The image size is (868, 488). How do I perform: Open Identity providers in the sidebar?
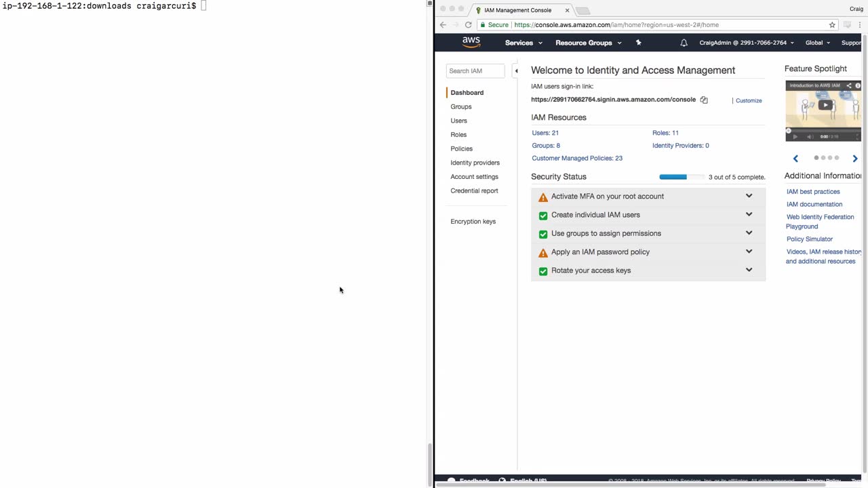pos(475,163)
